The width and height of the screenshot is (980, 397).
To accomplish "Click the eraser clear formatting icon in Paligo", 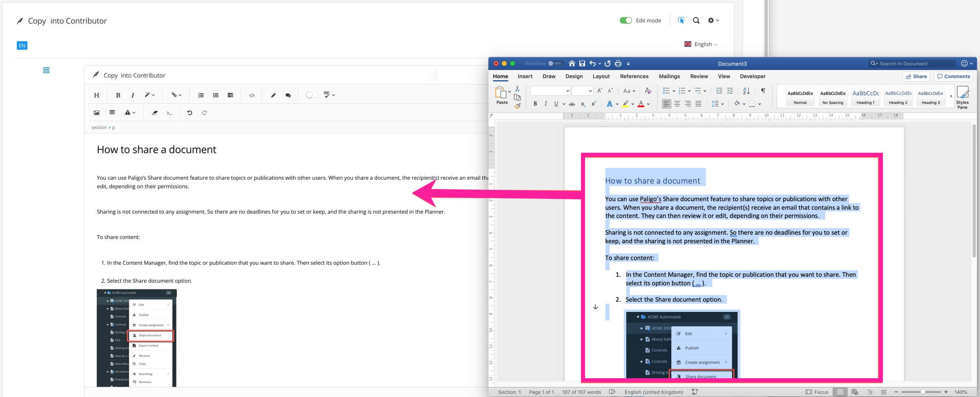I will (155, 113).
